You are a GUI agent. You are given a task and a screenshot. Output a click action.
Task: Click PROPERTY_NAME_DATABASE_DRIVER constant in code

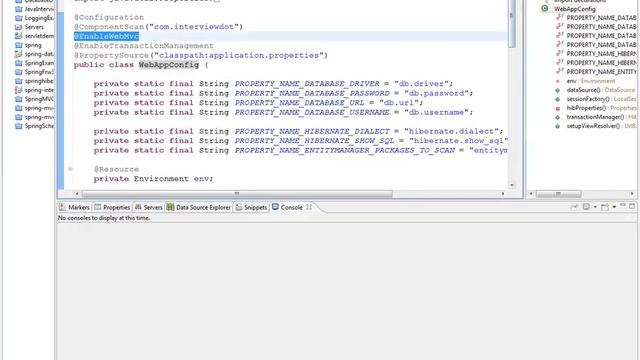tap(307, 84)
